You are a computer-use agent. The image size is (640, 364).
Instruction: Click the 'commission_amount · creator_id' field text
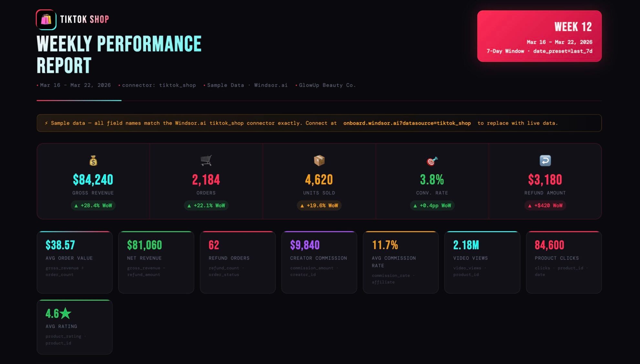click(x=314, y=271)
